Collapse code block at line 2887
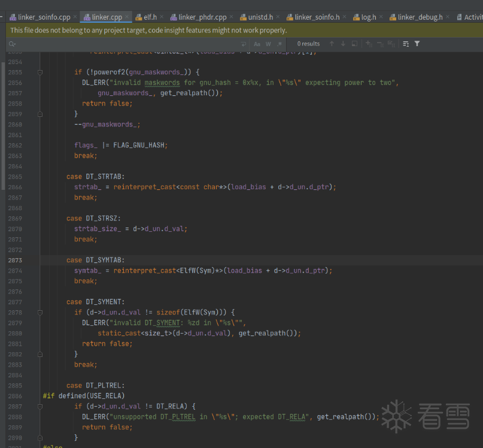The width and height of the screenshot is (483, 448). [x=40, y=406]
